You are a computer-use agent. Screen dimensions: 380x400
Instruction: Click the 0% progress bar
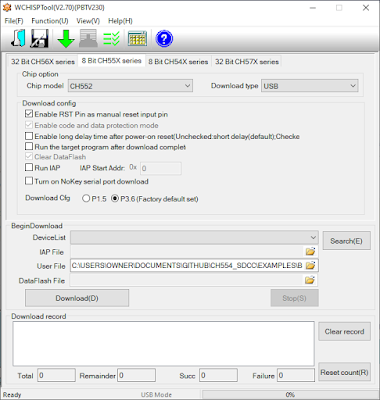click(x=290, y=395)
